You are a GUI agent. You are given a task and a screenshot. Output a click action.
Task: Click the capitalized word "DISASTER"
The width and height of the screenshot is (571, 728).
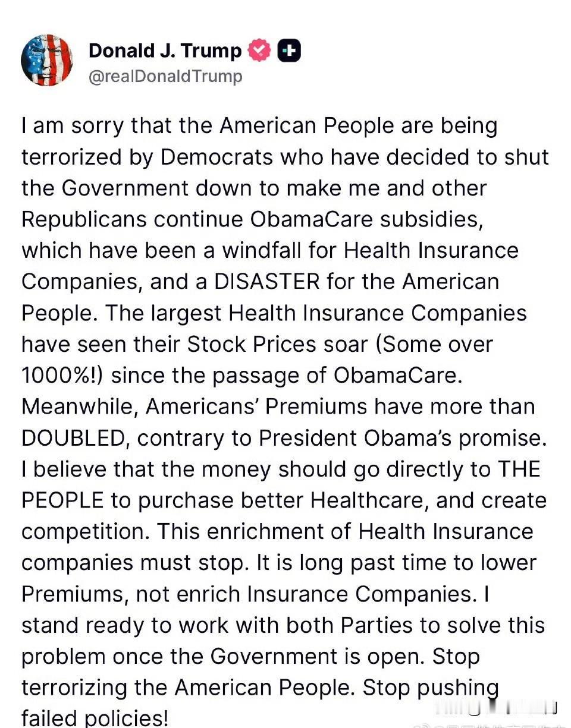tap(266, 282)
